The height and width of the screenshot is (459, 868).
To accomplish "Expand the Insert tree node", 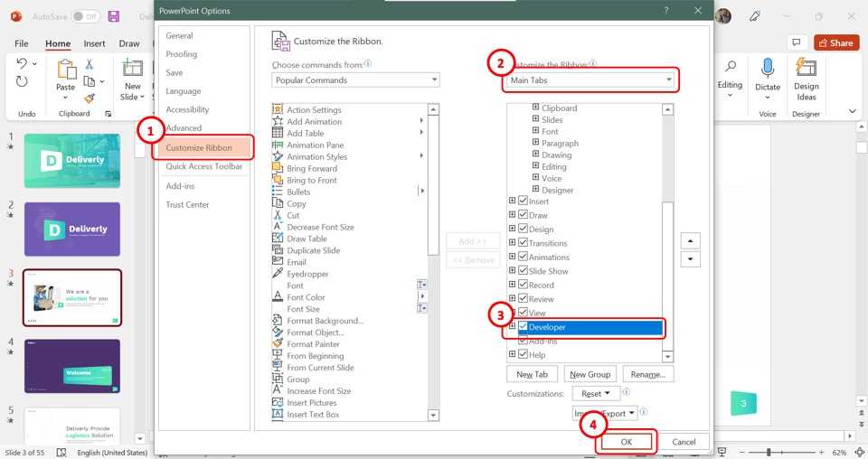I will click(x=513, y=201).
